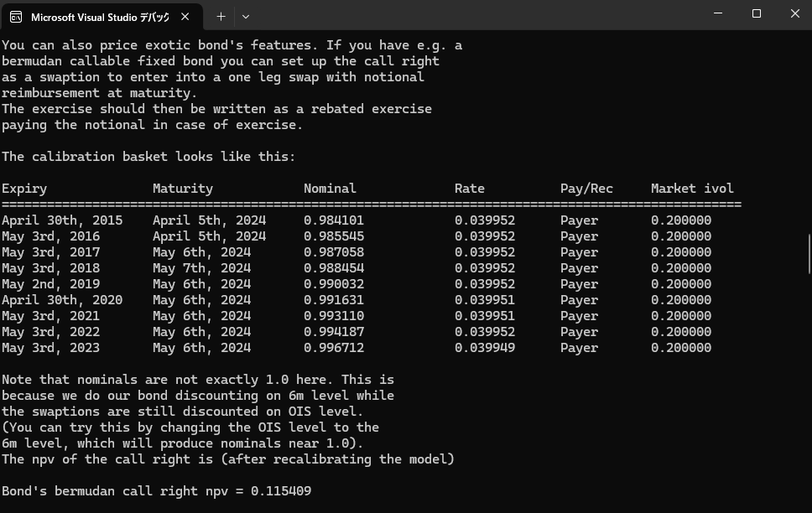812x513 pixels.
Task: Click the vertical scrollbar thumb
Action: point(809,254)
